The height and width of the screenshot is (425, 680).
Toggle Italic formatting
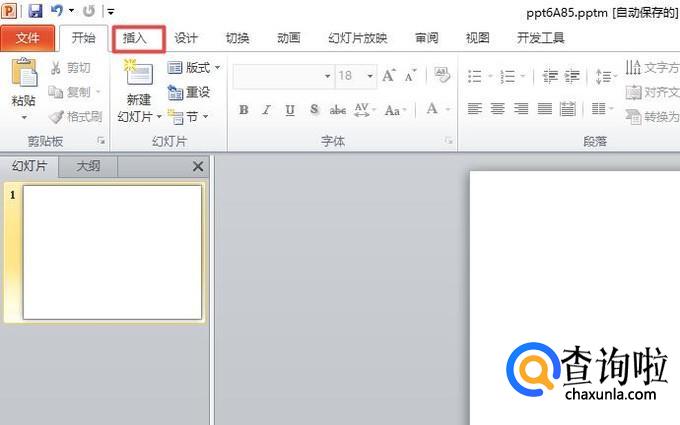click(x=267, y=110)
